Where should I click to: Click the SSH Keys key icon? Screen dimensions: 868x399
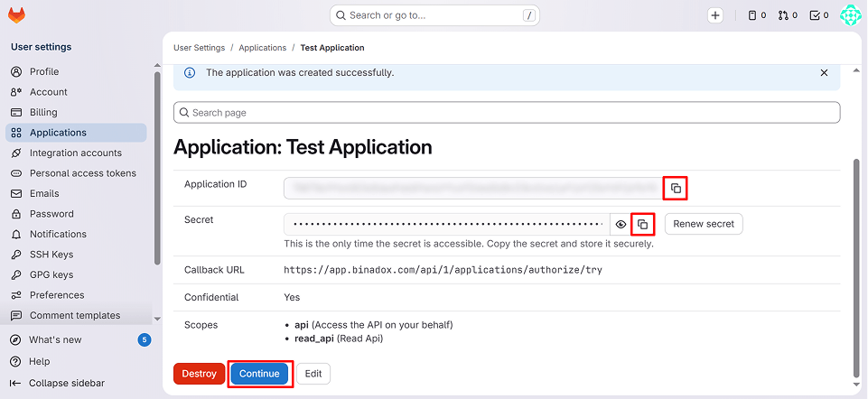pyautogui.click(x=16, y=255)
